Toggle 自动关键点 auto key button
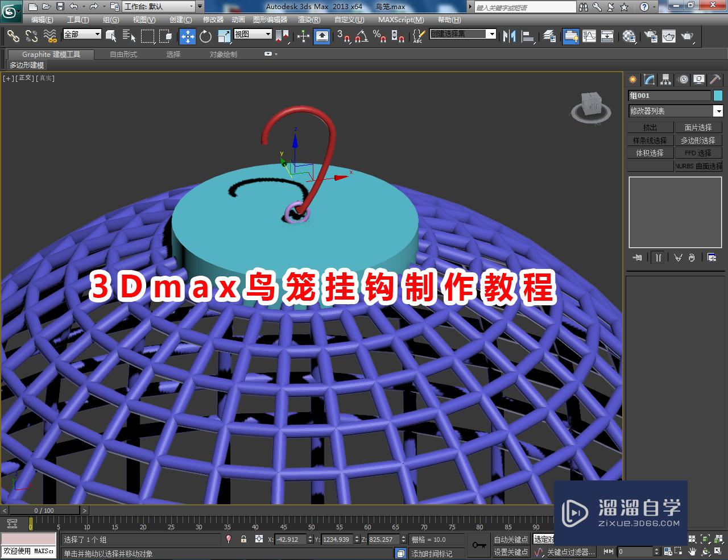The height and width of the screenshot is (560, 728). click(511, 540)
